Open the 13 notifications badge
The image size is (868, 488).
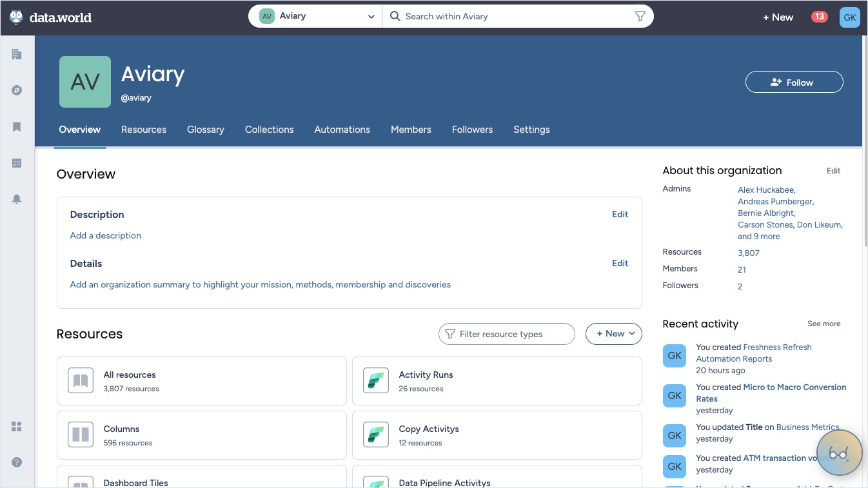click(x=819, y=17)
